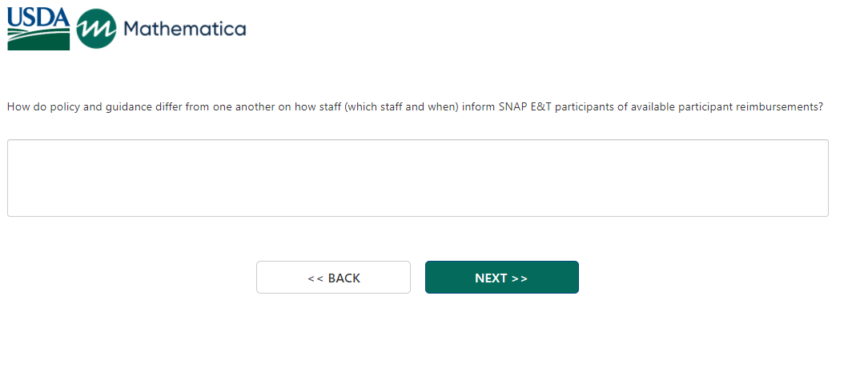Screen dimensions: 868x372
Task: Proceed with the NEXT >> button
Action: tap(501, 278)
